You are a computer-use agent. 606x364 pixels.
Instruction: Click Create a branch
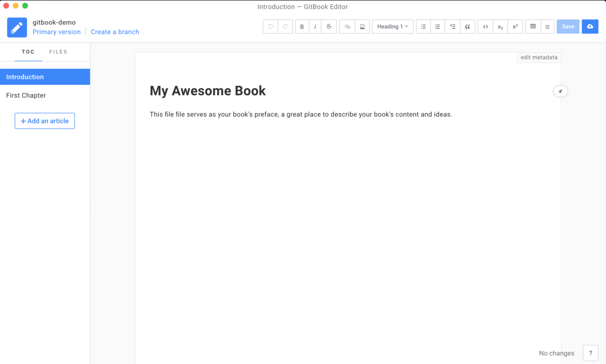click(115, 31)
